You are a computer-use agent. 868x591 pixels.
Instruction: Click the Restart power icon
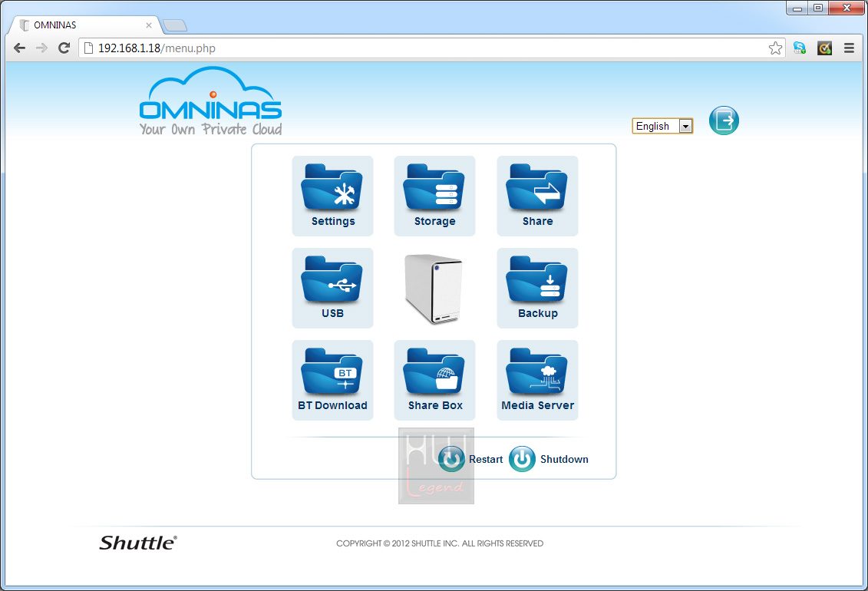(x=451, y=459)
